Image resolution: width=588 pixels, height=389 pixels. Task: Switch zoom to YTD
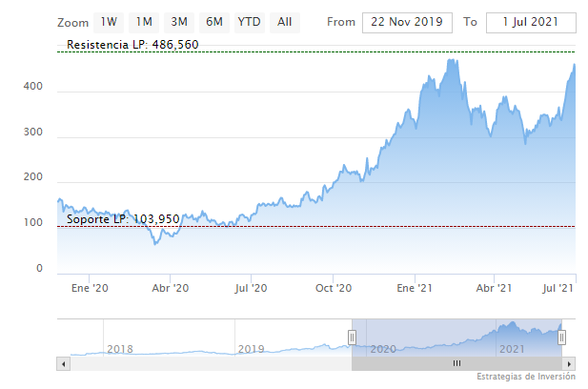pos(249,22)
